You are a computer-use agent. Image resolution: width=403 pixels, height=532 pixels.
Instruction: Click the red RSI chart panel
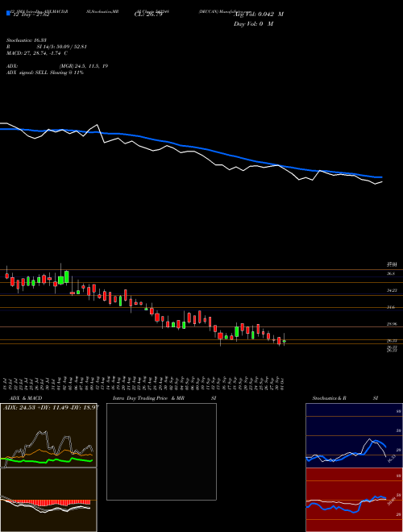(x=354, y=500)
